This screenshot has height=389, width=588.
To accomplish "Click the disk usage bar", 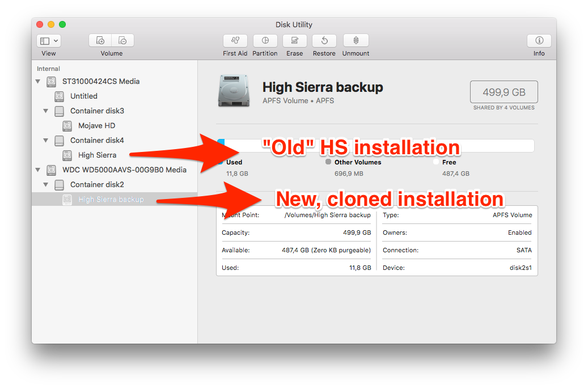I will pos(376,146).
